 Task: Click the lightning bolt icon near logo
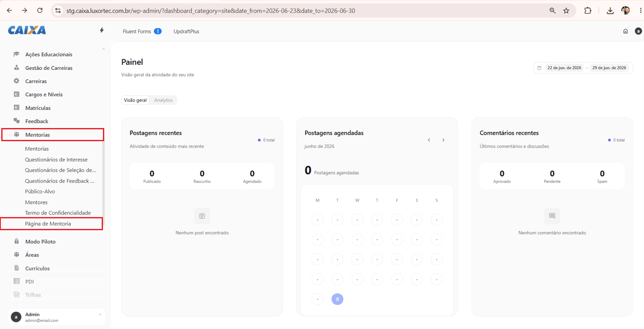click(x=102, y=30)
